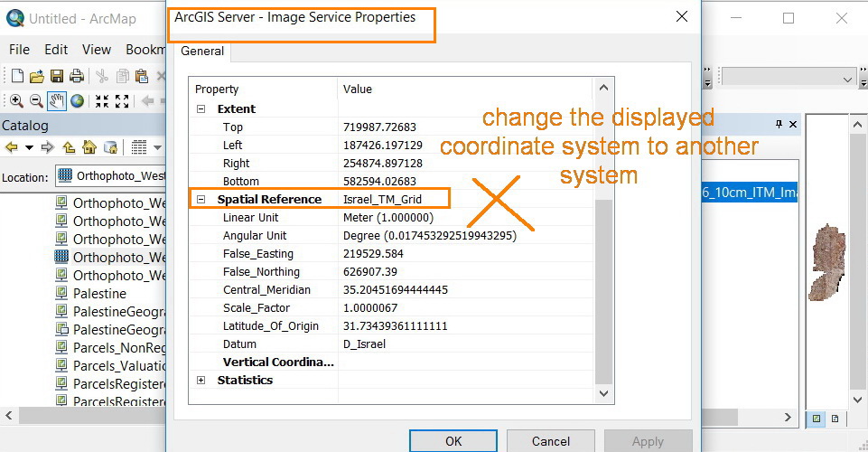Viewport: 868px width, 452px height.
Task: Click the right panel horizontal scroll right arrow
Action: pyautogui.click(x=788, y=417)
